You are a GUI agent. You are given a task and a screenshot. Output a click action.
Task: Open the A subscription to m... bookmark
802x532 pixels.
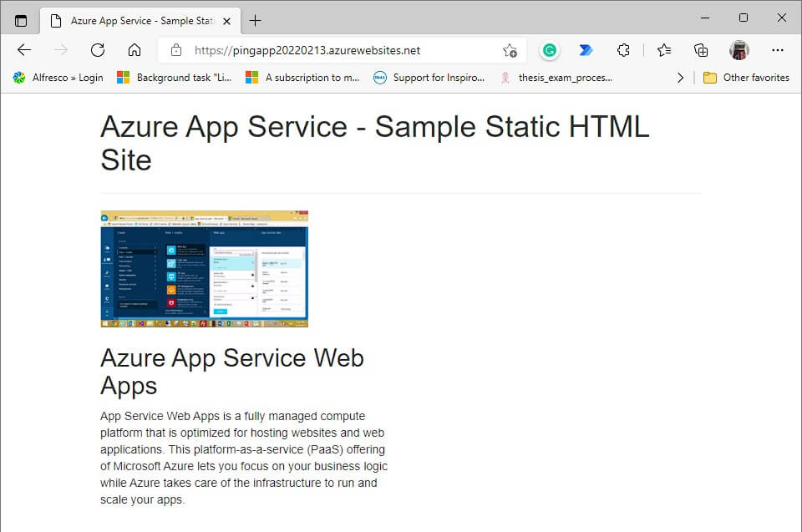pos(302,78)
